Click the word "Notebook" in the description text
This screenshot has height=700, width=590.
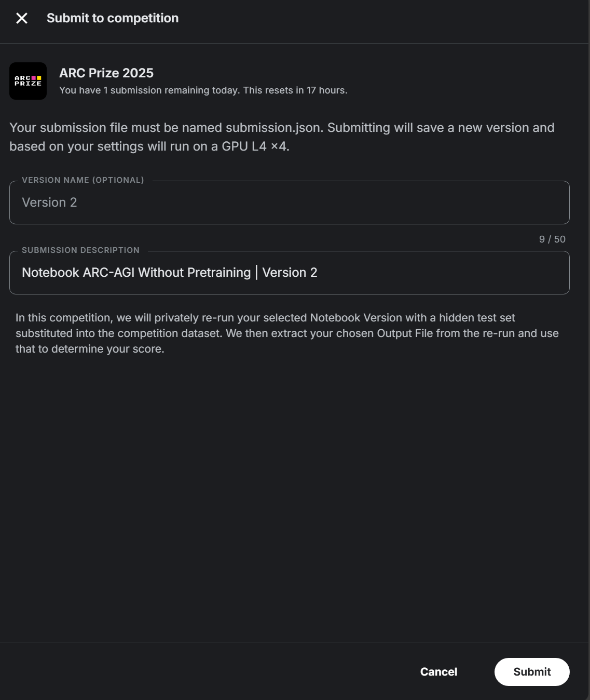coord(50,273)
